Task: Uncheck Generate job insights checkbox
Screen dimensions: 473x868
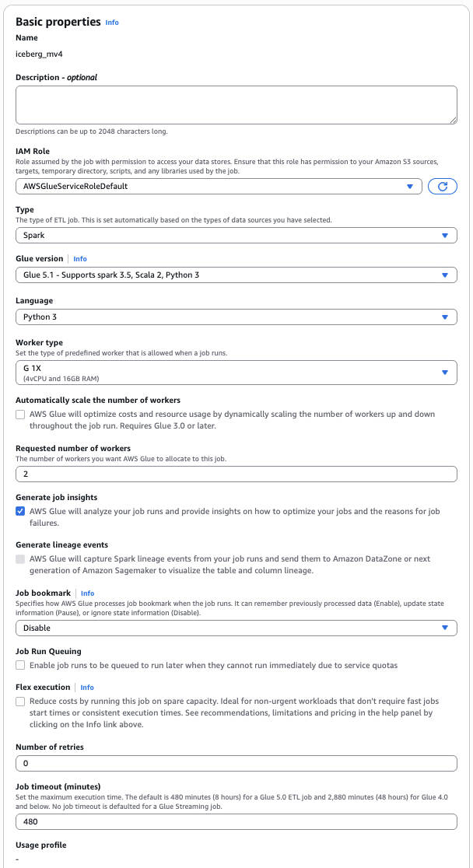Action: pos(20,511)
